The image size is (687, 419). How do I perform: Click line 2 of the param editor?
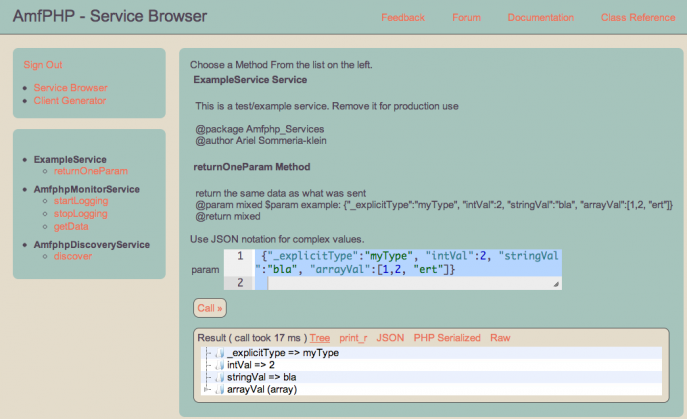click(408, 283)
